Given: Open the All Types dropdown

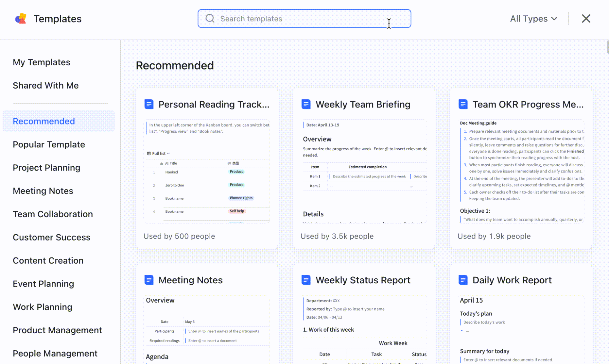Looking at the screenshot, I should (533, 19).
